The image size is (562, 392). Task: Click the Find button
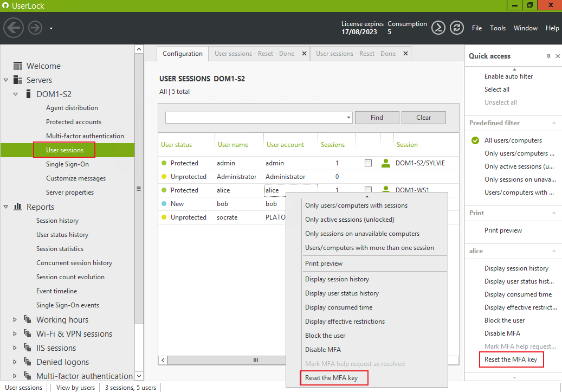pos(377,117)
